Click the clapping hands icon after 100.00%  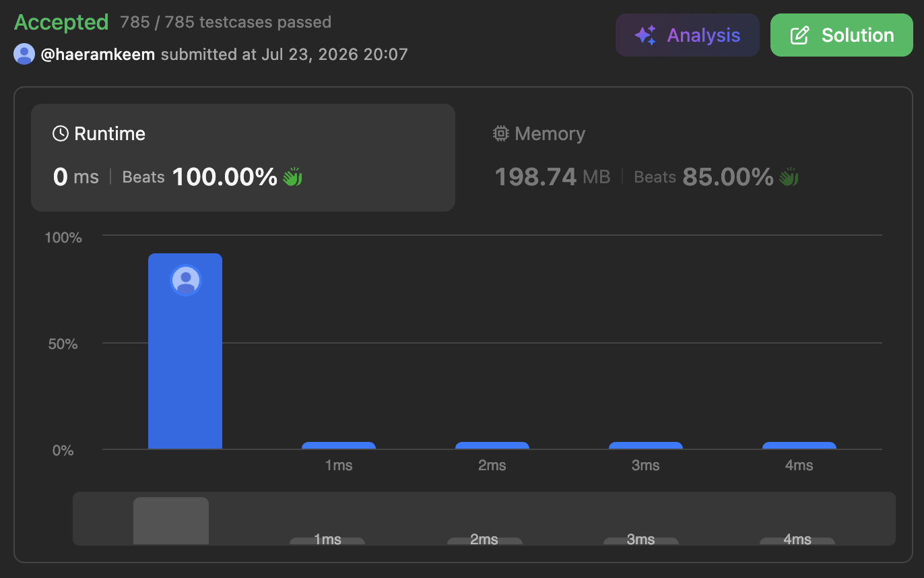coord(292,177)
